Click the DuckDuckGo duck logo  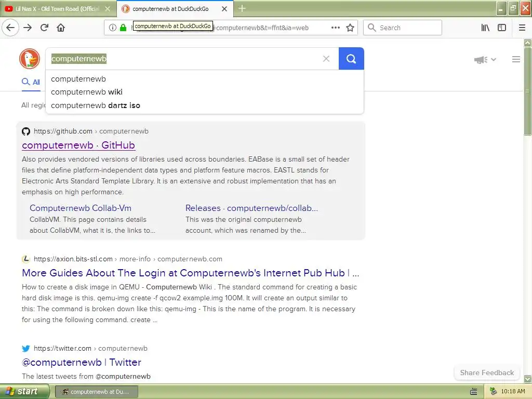tap(30, 59)
